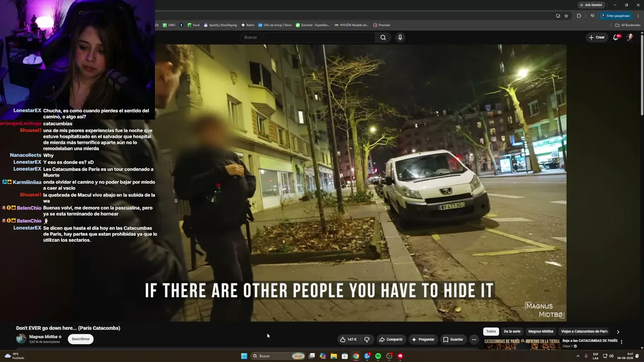Open the NYSJÖN Mueble bookmark
644x362 pixels.
(352, 25)
